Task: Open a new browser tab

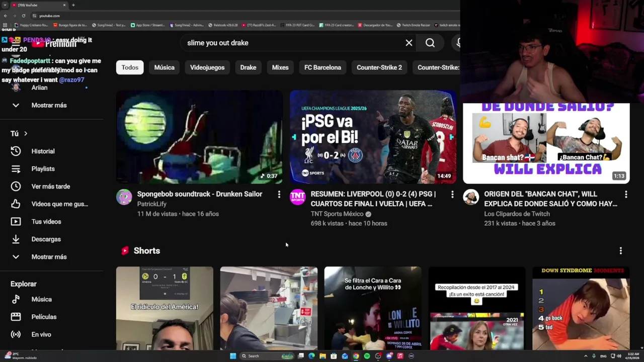Action: pos(73,5)
